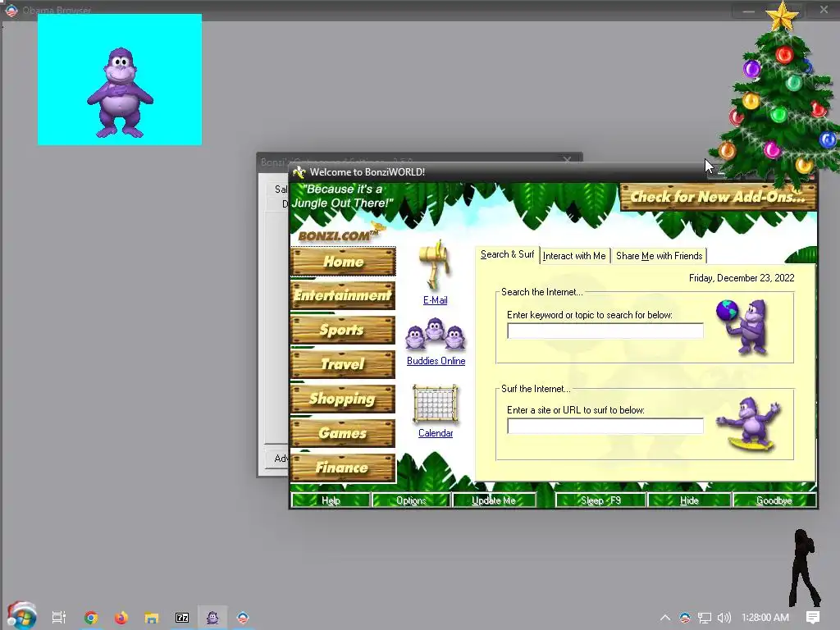This screenshot has height=630, width=840.
Task: Click the dancing silhouette figure
Action: click(x=804, y=568)
